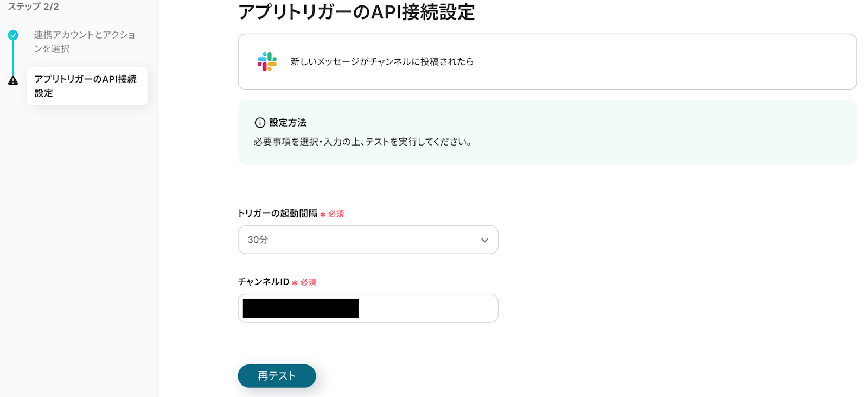This screenshot has height=397, width=868.
Task: Click the トリガーの起動間隔 field label
Action: [x=277, y=213]
